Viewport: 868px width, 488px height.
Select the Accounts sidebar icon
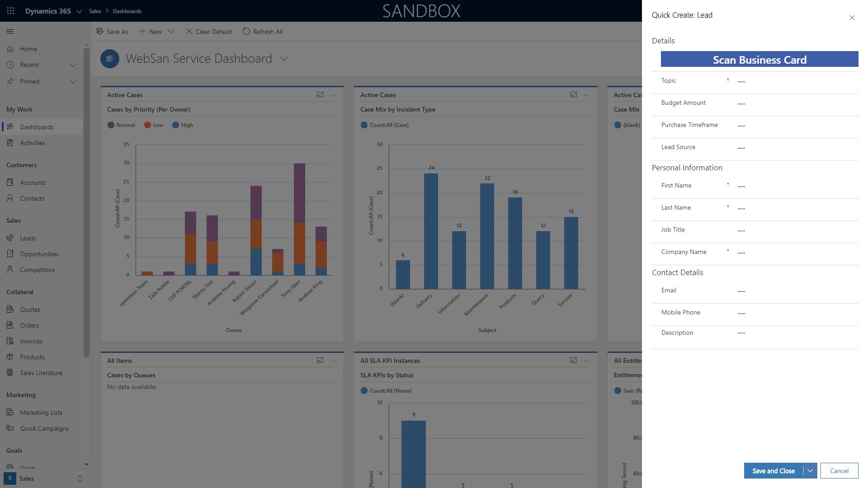pyautogui.click(x=10, y=183)
